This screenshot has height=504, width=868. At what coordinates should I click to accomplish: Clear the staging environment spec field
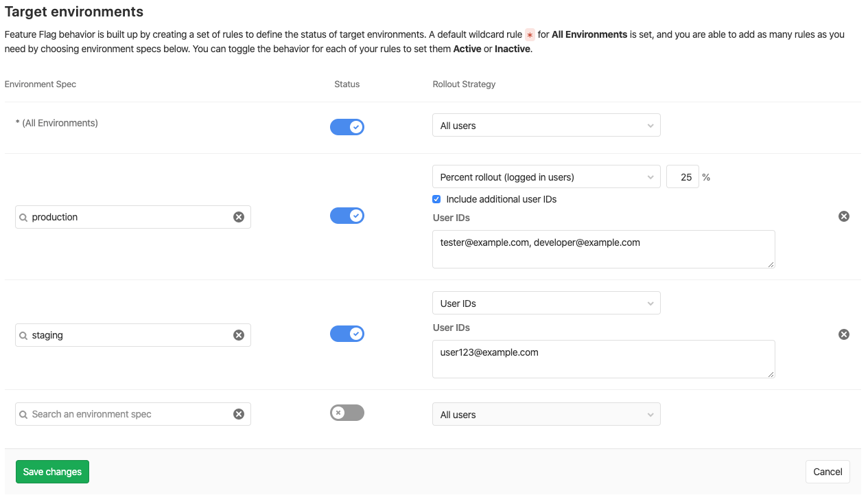tap(238, 335)
